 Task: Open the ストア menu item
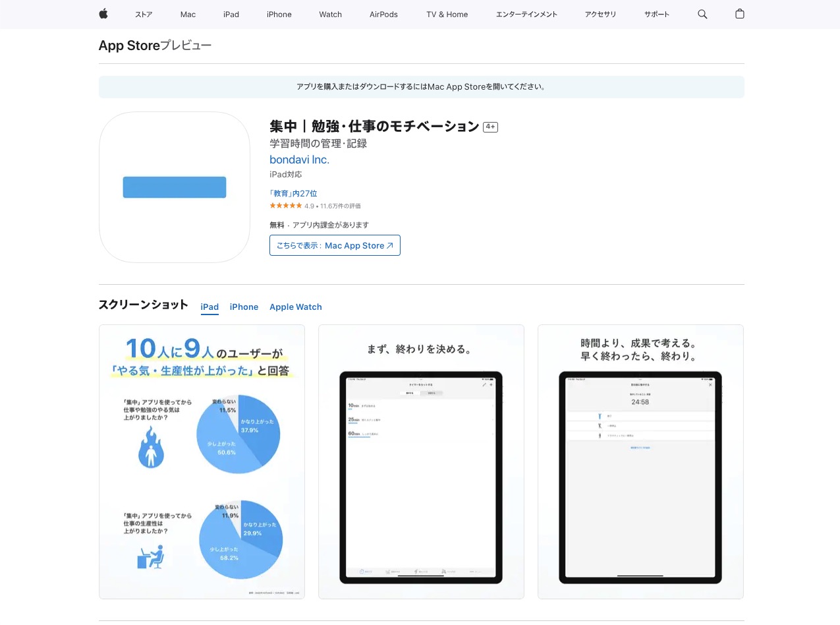144,15
